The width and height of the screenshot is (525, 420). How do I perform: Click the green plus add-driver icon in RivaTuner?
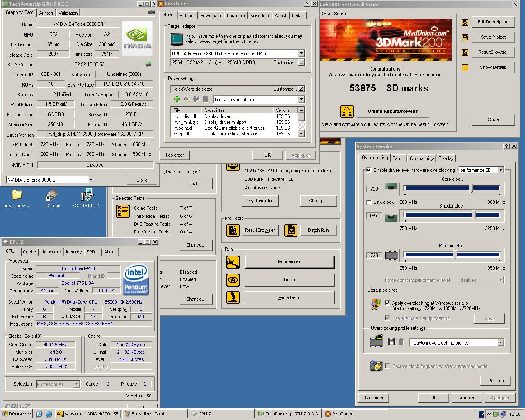click(x=177, y=99)
